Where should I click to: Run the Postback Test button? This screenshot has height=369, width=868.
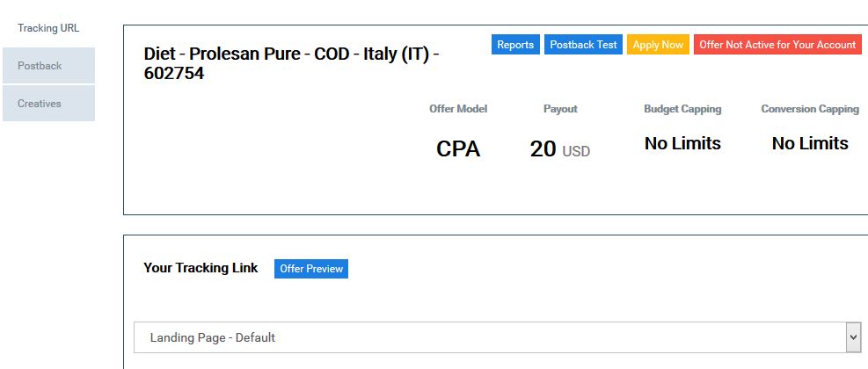583,45
